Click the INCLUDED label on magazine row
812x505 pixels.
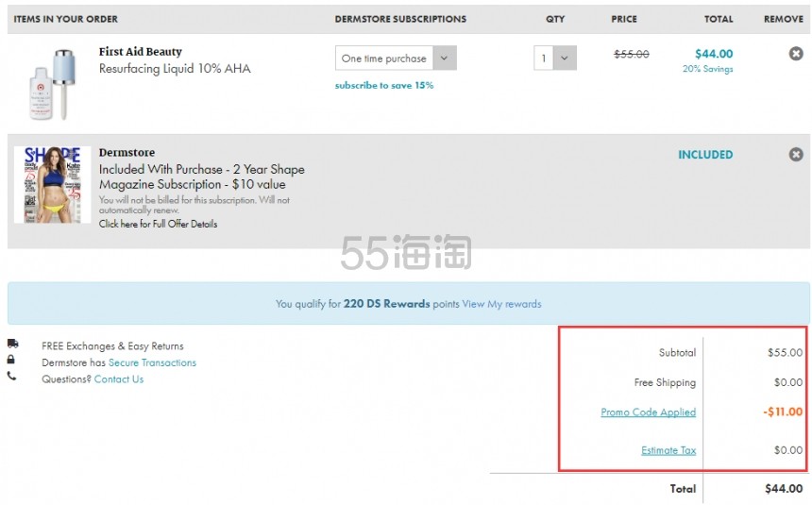(705, 155)
